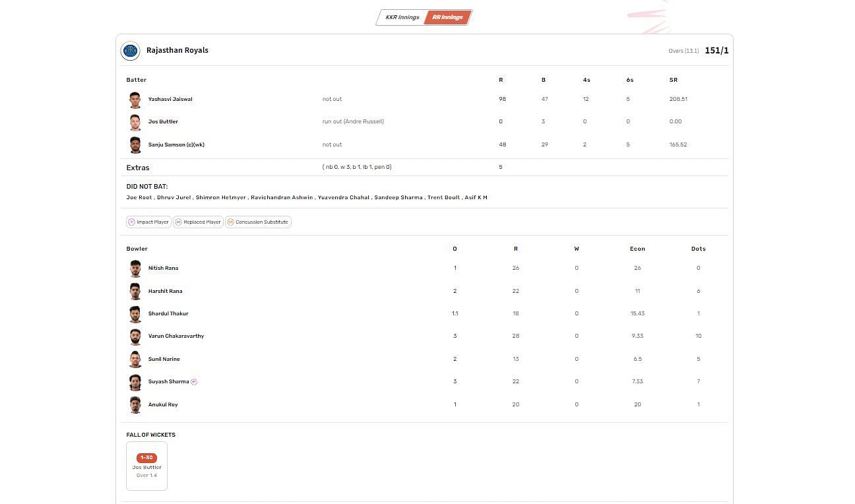Open Jos Buttler's name in batter list
Viewport: 855px width, 504px height.
(163, 121)
